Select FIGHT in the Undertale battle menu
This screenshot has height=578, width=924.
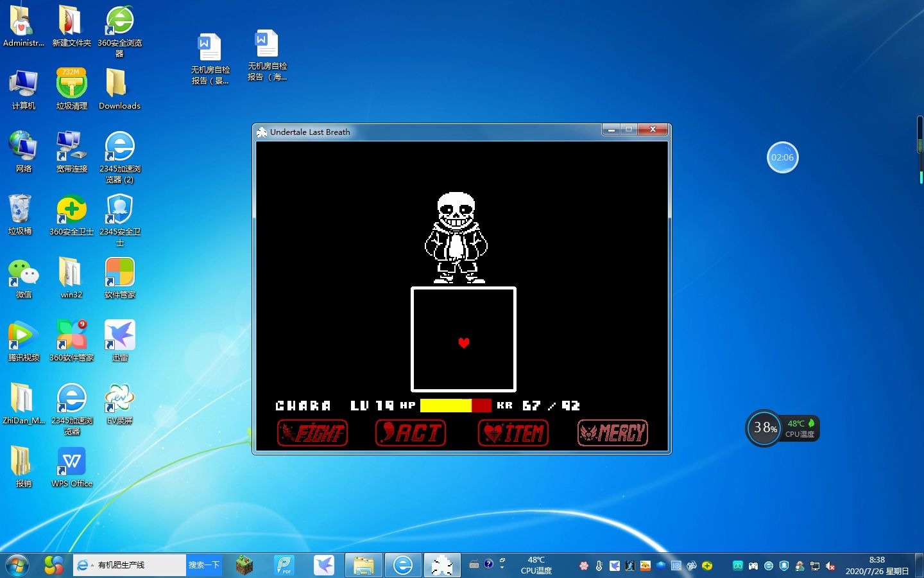pos(312,433)
